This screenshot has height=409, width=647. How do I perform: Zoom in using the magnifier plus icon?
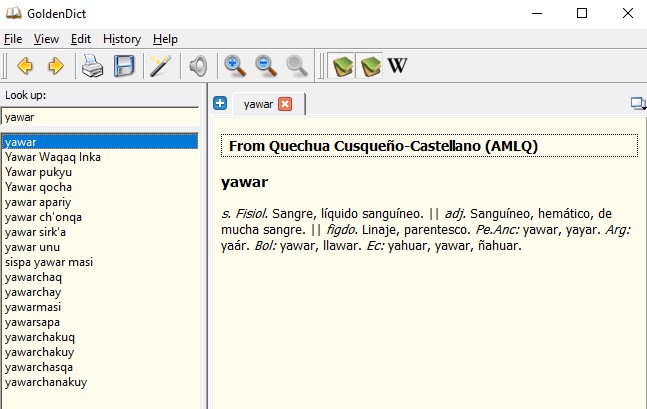pyautogui.click(x=235, y=67)
